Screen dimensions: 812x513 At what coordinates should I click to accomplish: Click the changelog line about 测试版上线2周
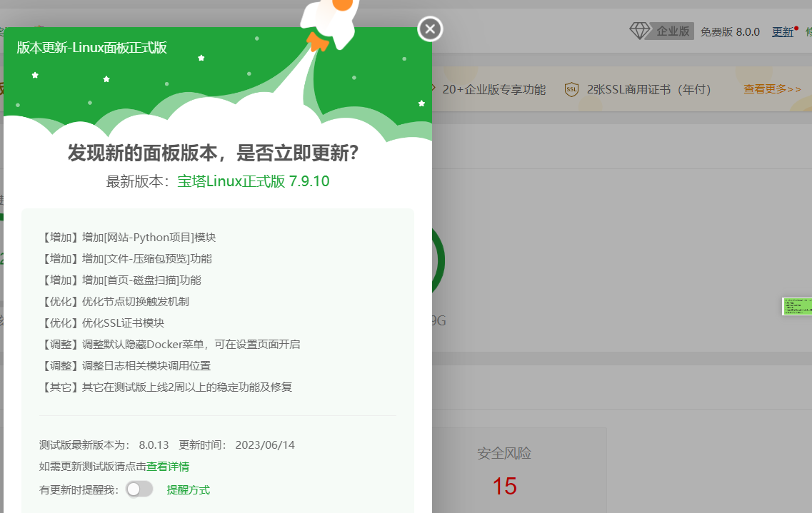(166, 387)
